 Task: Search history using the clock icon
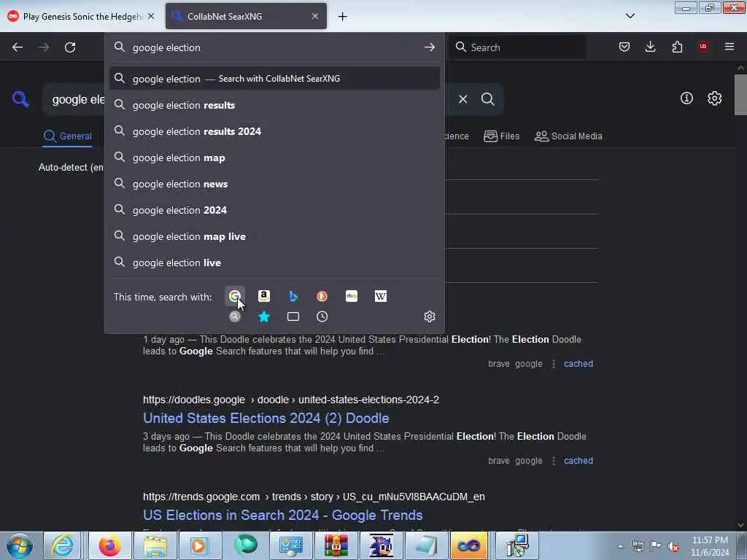click(322, 316)
